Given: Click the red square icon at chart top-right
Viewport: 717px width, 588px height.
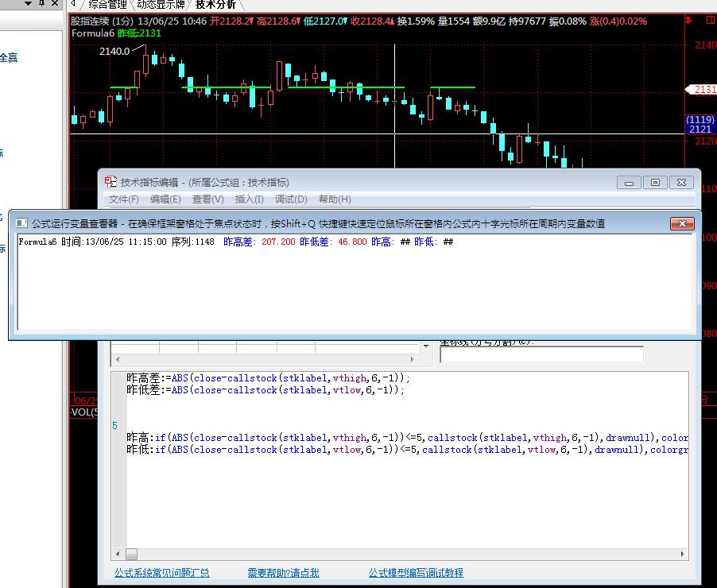Looking at the screenshot, I should coord(711,21).
